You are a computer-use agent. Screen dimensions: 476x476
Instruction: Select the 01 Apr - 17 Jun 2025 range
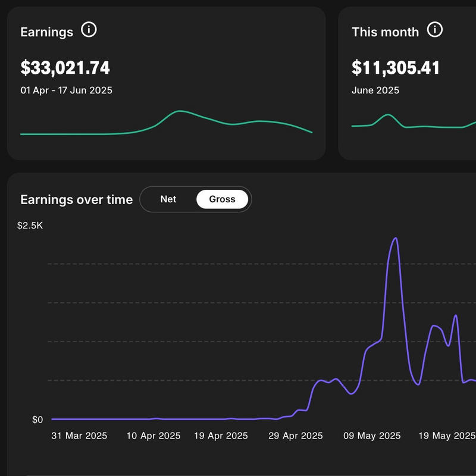pyautogui.click(x=66, y=90)
